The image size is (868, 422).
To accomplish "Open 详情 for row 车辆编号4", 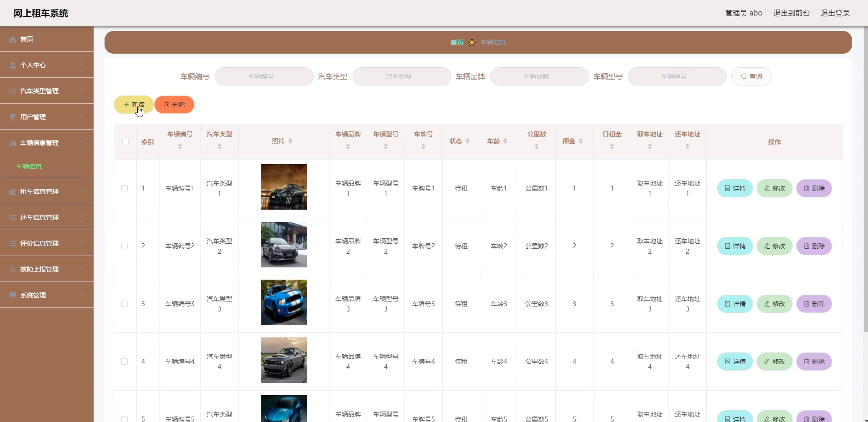I will click(735, 362).
